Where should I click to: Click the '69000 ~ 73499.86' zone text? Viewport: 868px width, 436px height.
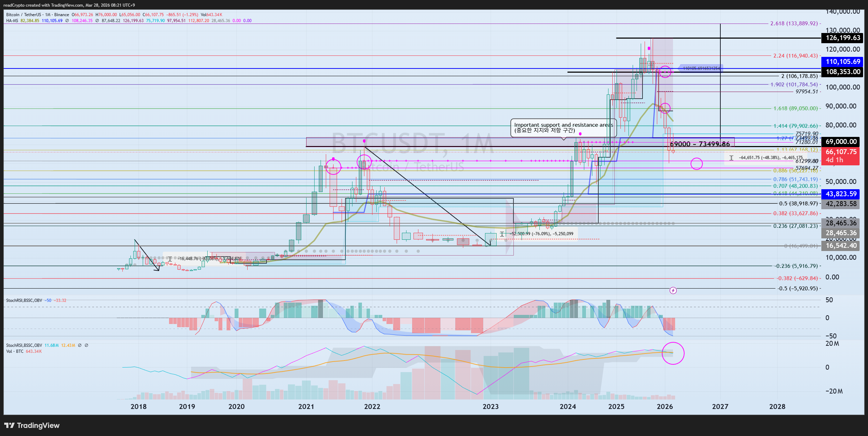point(700,144)
